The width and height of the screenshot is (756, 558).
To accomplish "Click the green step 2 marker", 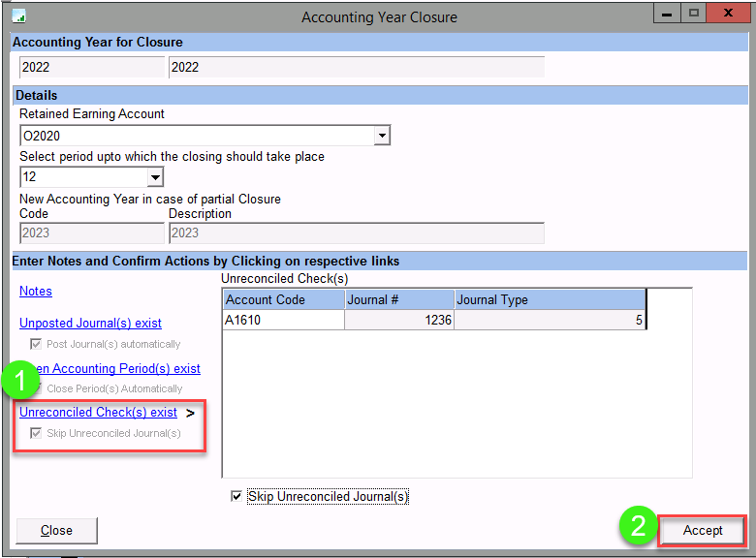I will 639,527.
